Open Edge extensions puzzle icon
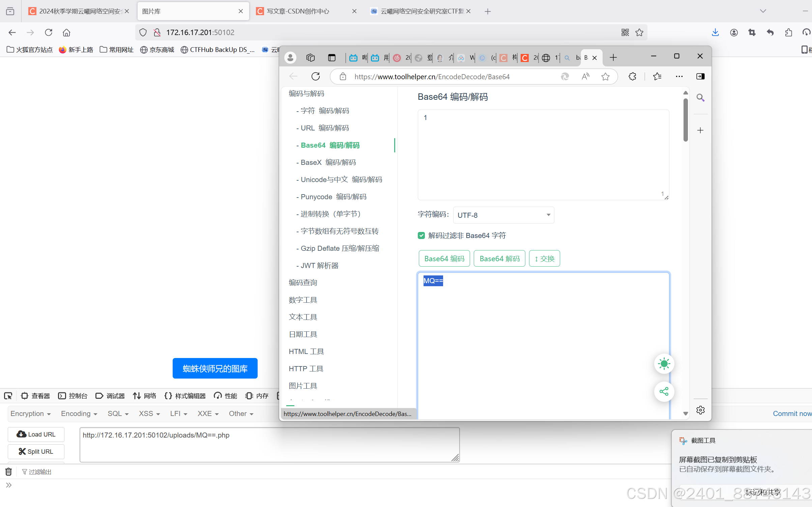The width and height of the screenshot is (812, 507). point(632,77)
